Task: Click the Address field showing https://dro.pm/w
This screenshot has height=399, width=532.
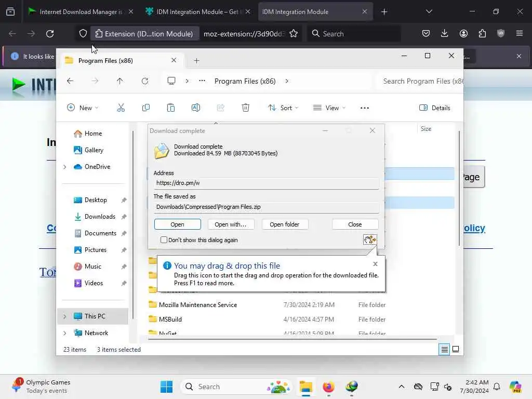Action: [267, 183]
